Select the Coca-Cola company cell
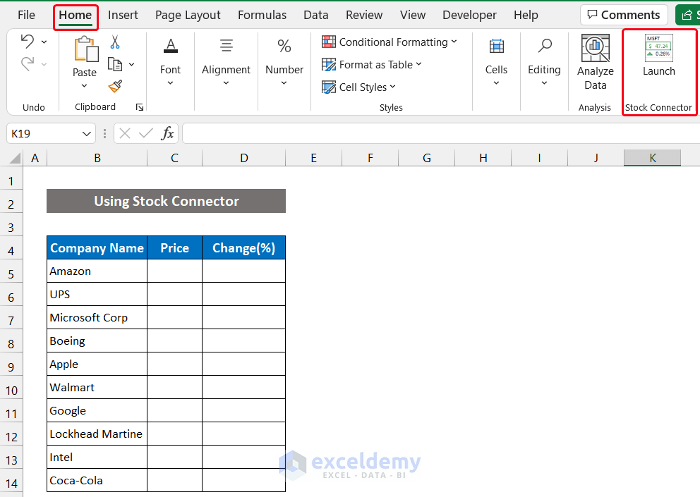This screenshot has width=700, height=497. click(x=97, y=480)
